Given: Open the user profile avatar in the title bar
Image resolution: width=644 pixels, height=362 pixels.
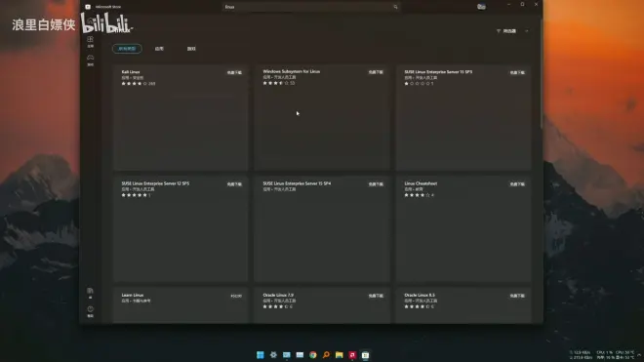Looking at the screenshot, I should coord(481,7).
